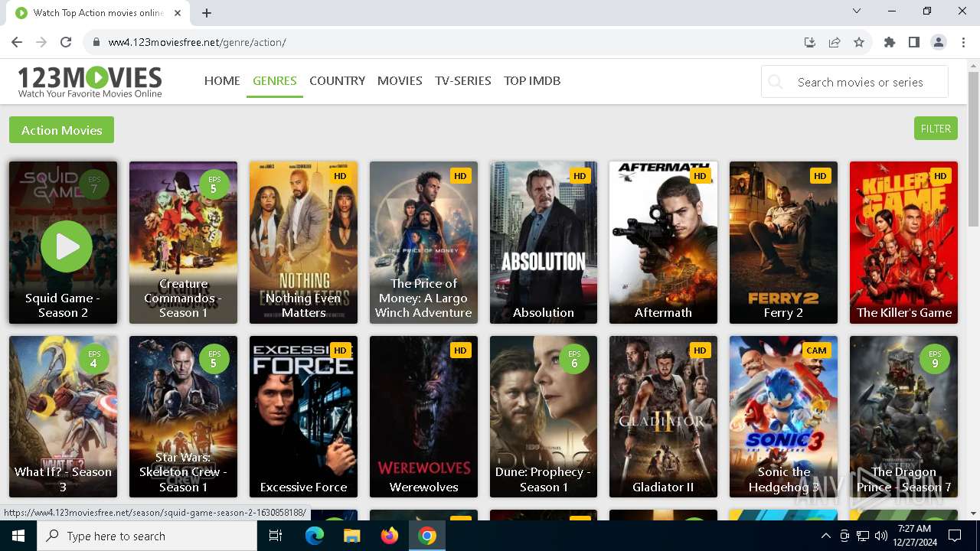Screen dimensions: 980x551
Task: Click the browser address bar URL
Action: click(197, 42)
